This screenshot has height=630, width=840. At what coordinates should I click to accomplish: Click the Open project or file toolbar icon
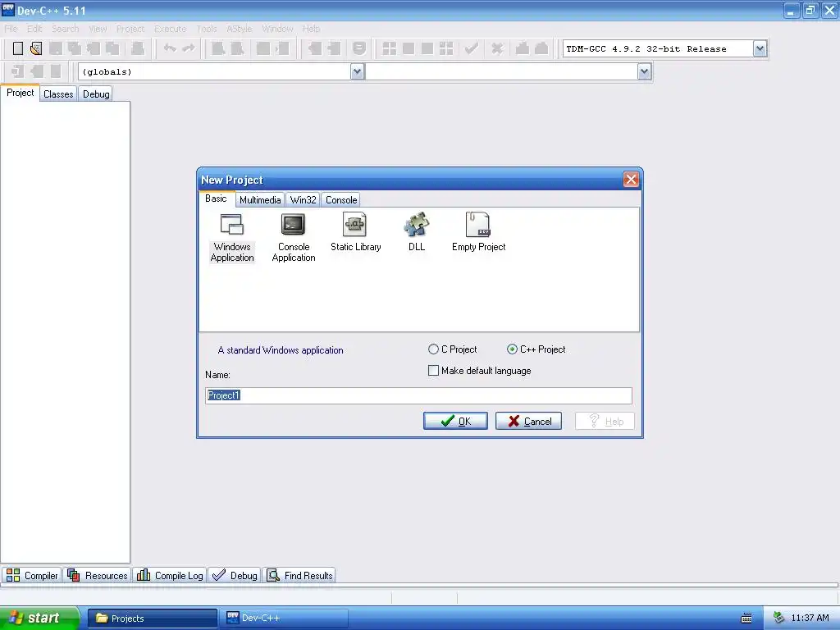[x=36, y=48]
